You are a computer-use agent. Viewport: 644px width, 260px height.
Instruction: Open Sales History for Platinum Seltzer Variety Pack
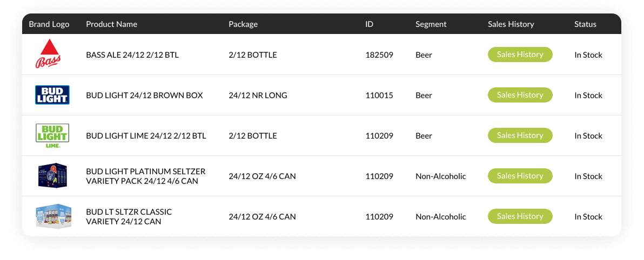520,176
